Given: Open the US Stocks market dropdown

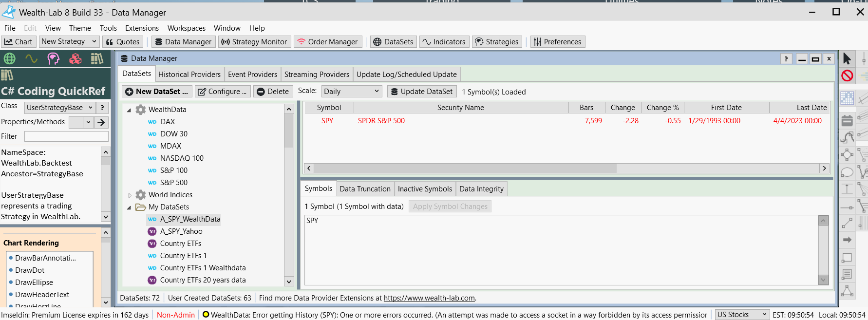Looking at the screenshot, I should (742, 315).
